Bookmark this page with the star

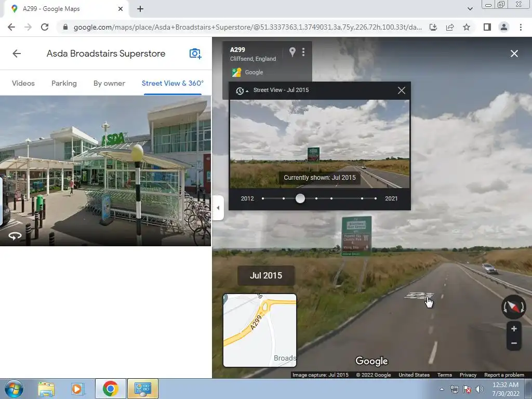tap(467, 27)
